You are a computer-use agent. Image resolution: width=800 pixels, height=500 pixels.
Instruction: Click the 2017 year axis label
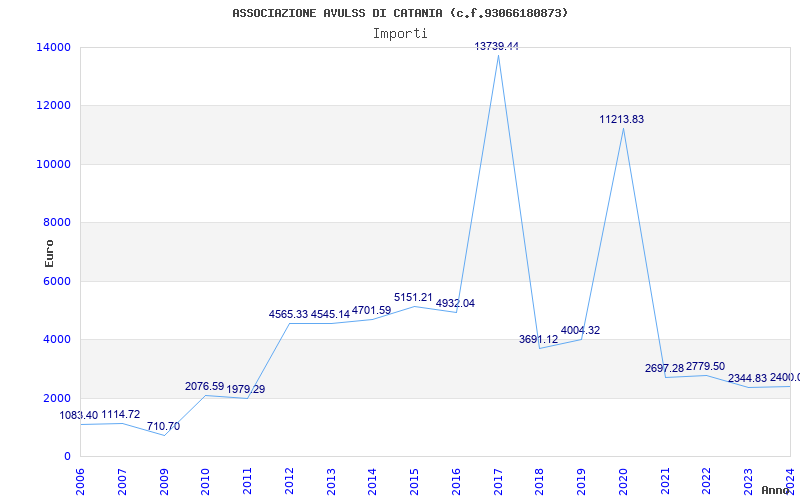(x=498, y=481)
